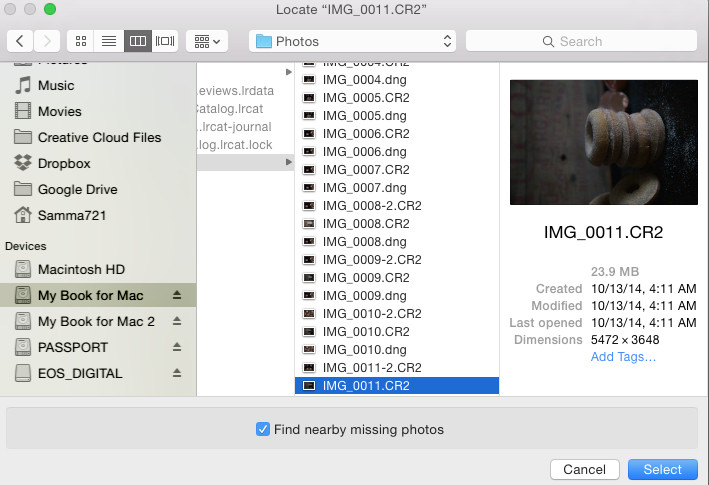Select My Book for Mac 2 drive
The height and width of the screenshot is (485, 709).
click(x=96, y=321)
